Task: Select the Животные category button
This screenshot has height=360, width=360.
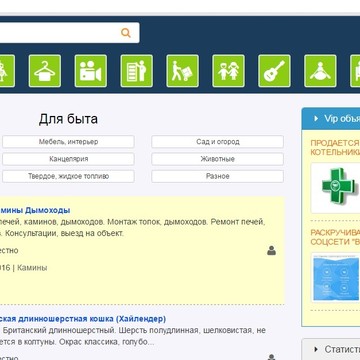Action: coord(218,159)
